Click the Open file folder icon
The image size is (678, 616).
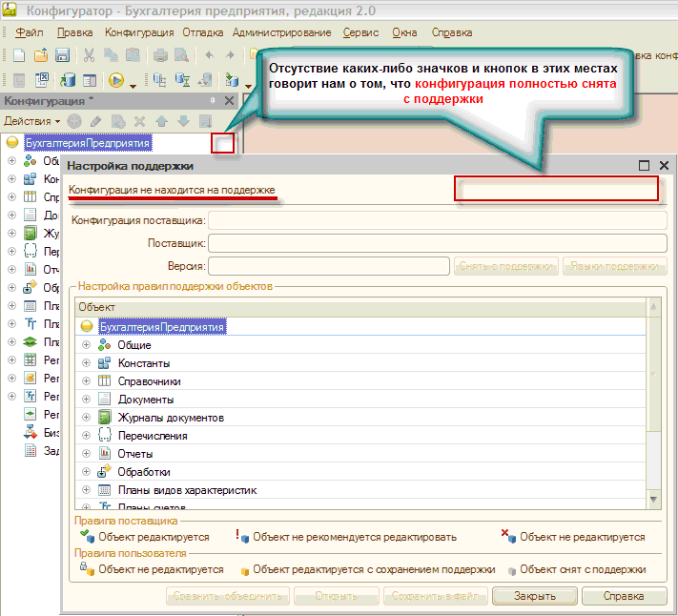pyautogui.click(x=41, y=55)
